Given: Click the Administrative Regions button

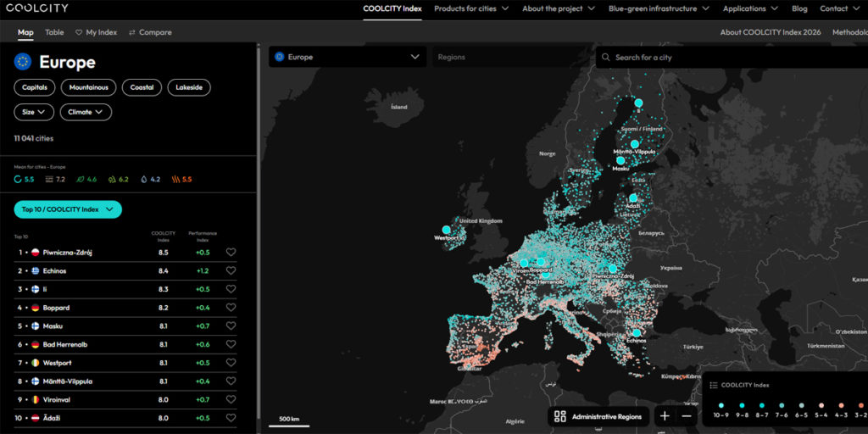Looking at the screenshot, I should [599, 416].
